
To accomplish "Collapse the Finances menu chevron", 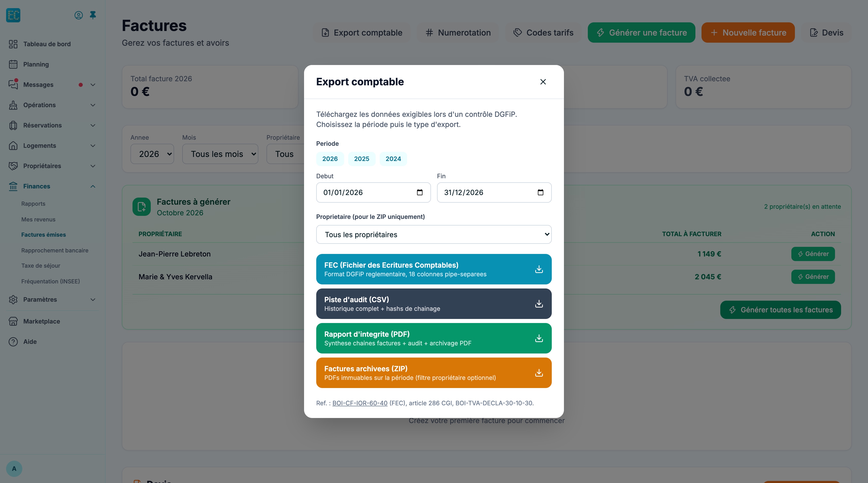I will 93,186.
